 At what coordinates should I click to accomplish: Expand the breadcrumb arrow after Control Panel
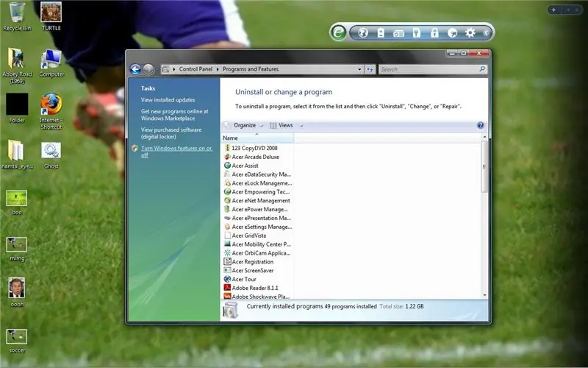coord(218,69)
